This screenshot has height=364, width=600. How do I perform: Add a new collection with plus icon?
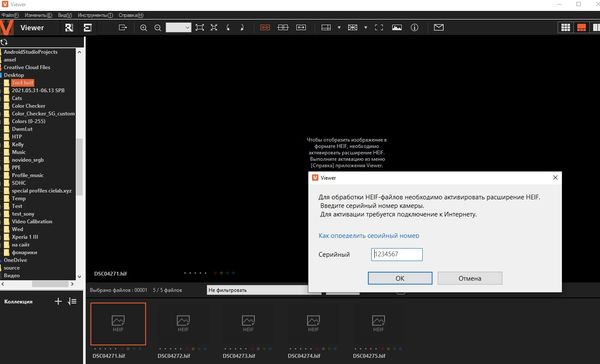pos(58,302)
